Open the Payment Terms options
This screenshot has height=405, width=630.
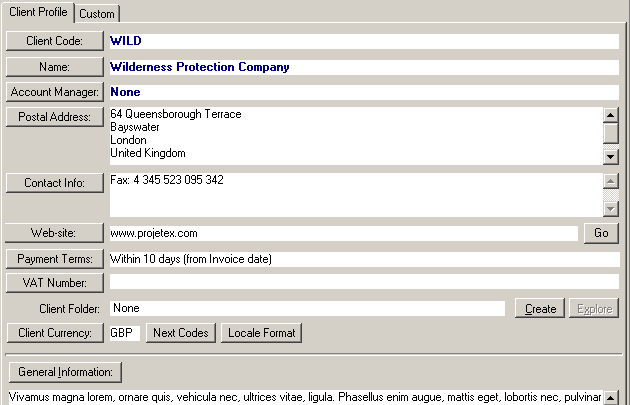pos(54,259)
